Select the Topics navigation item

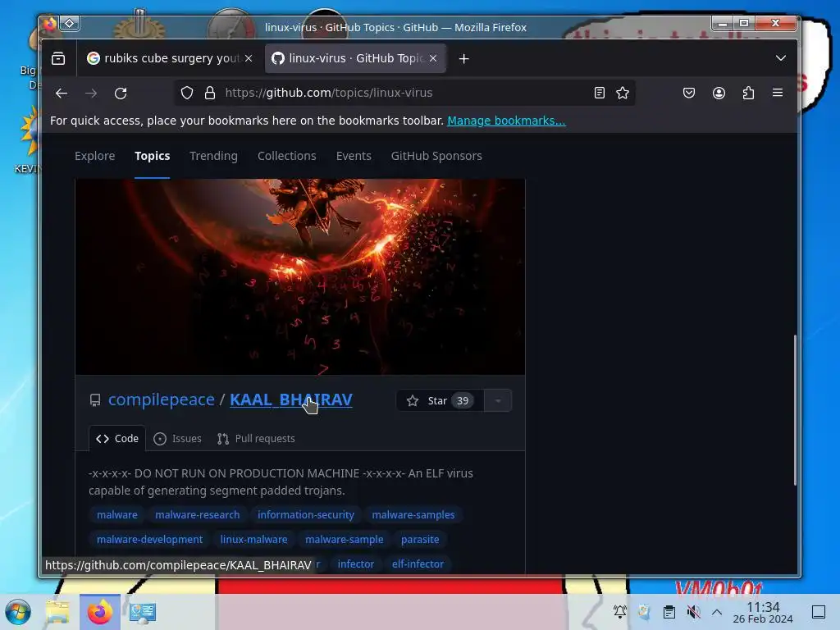[x=152, y=156]
